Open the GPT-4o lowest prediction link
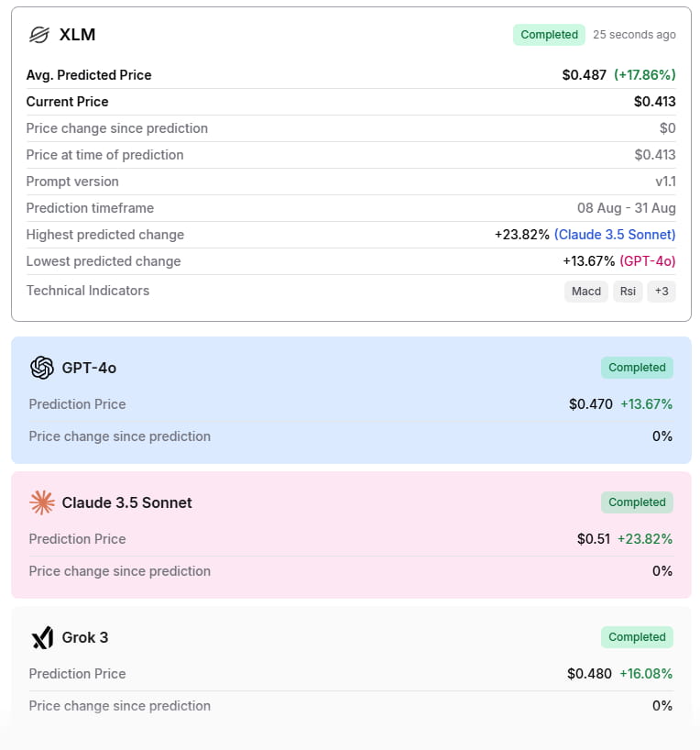700x750 pixels. pyautogui.click(x=648, y=261)
